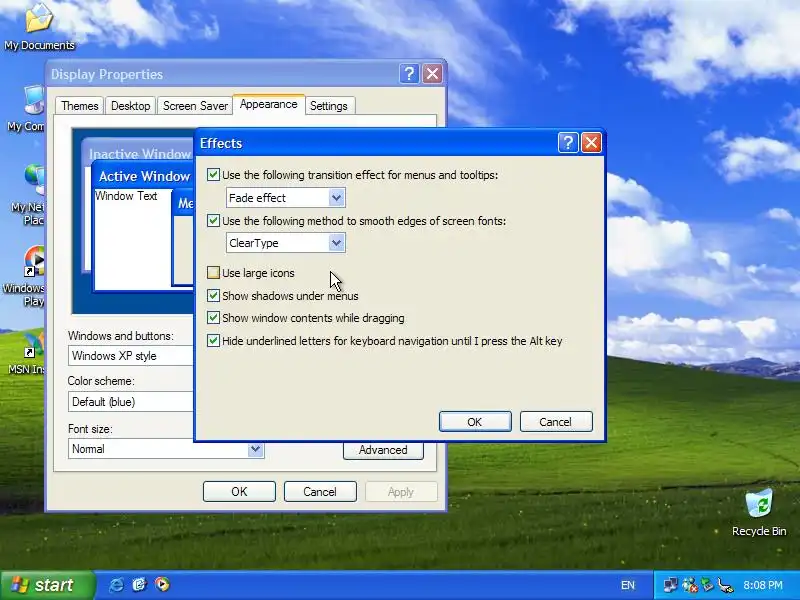Toggle Show shadows under menus checkbox

point(213,296)
